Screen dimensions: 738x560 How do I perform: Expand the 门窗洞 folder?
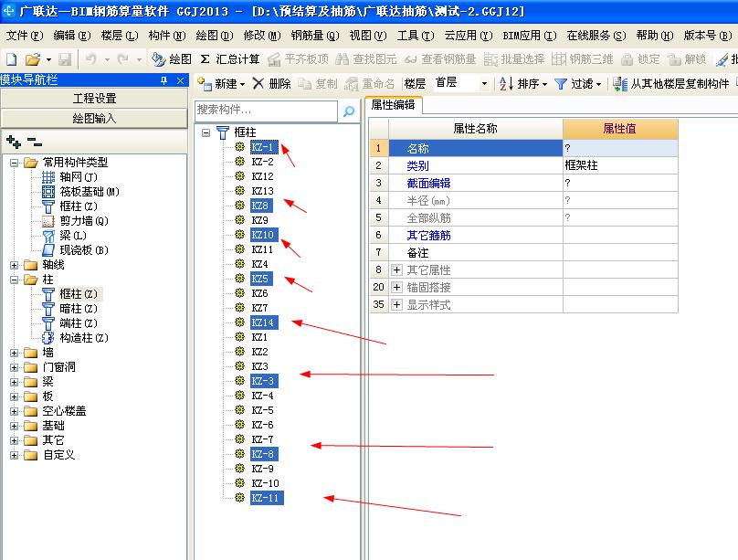click(x=14, y=367)
